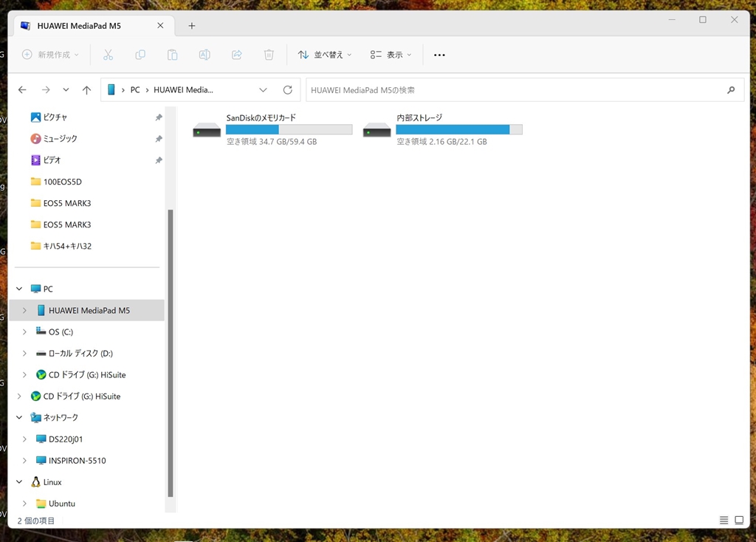The image size is (756, 542).
Task: Expand the Ubuntu tree node
Action: [24, 504]
